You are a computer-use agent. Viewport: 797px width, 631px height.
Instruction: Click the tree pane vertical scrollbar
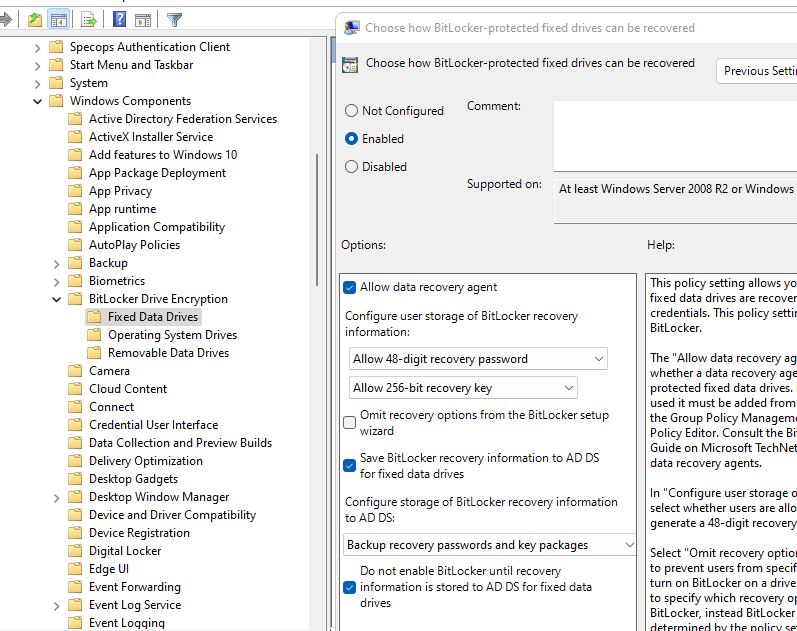[x=317, y=220]
